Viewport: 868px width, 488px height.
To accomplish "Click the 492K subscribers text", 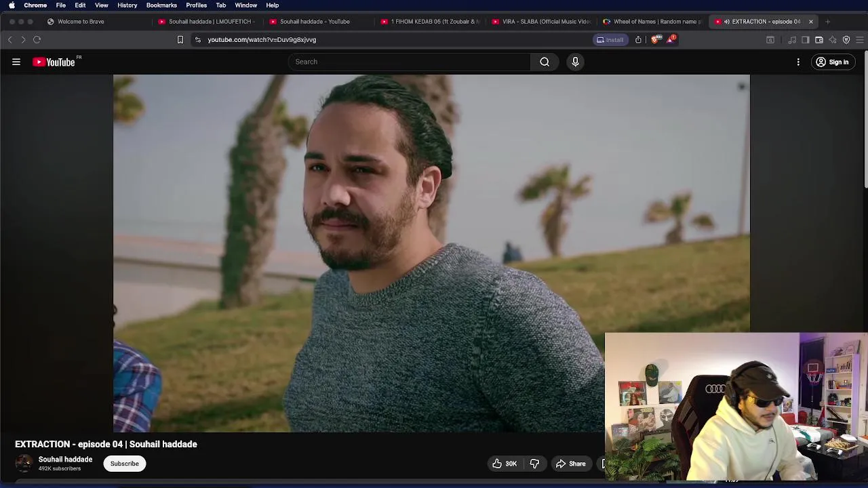I will pos(60,468).
